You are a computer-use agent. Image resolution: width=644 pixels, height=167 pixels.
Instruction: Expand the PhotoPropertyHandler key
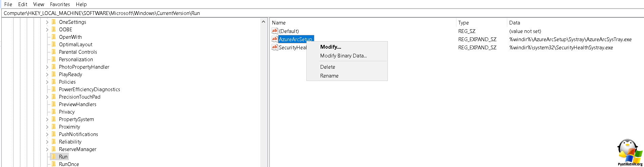tap(47, 67)
